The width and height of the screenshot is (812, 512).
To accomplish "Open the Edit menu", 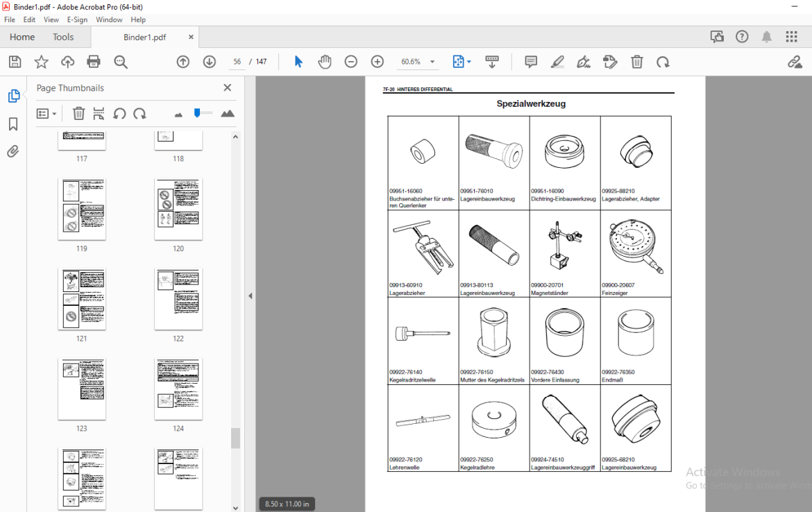I will click(29, 19).
